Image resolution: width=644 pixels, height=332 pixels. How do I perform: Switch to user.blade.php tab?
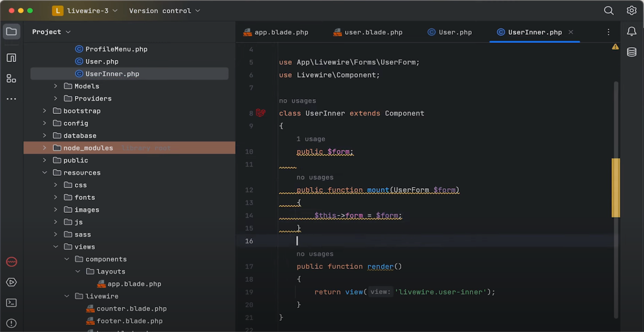point(368,32)
